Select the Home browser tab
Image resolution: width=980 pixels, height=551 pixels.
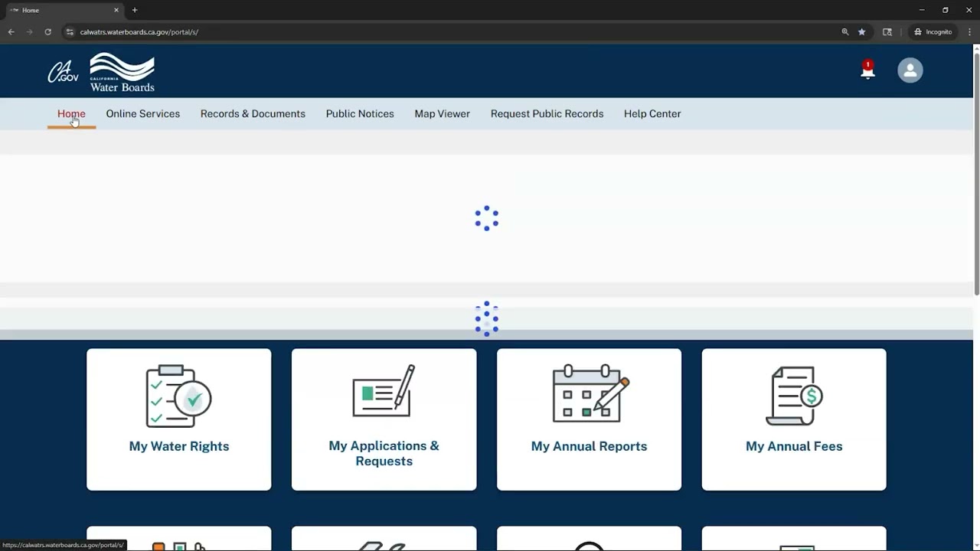[64, 10]
